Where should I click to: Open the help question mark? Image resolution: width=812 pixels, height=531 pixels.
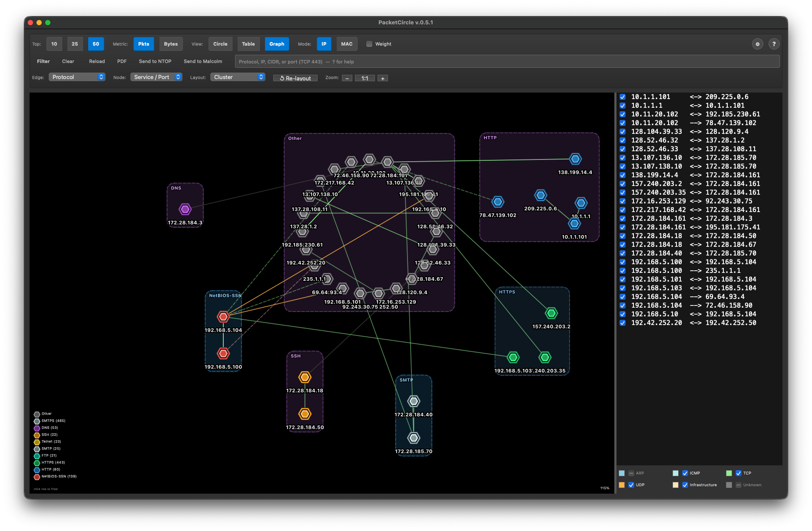tap(774, 44)
